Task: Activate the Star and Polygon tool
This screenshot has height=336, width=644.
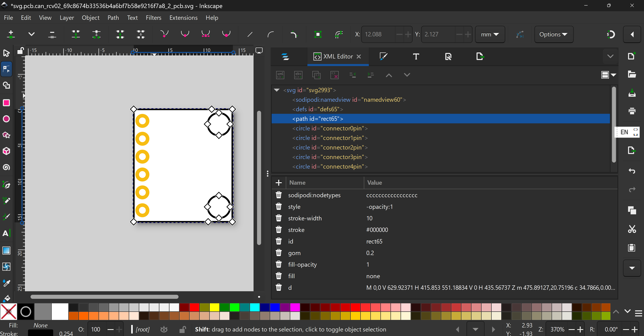Action: tap(7, 135)
